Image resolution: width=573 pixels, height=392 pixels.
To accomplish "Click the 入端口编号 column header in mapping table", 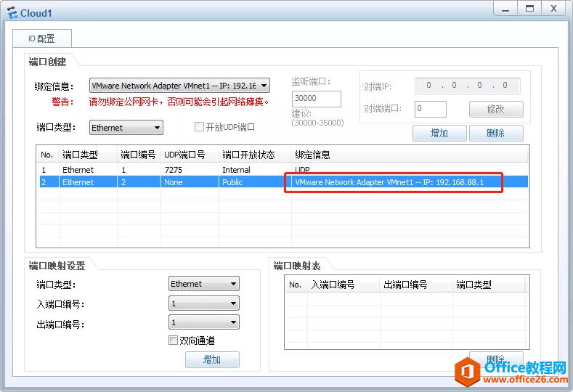I will pyautogui.click(x=344, y=285).
